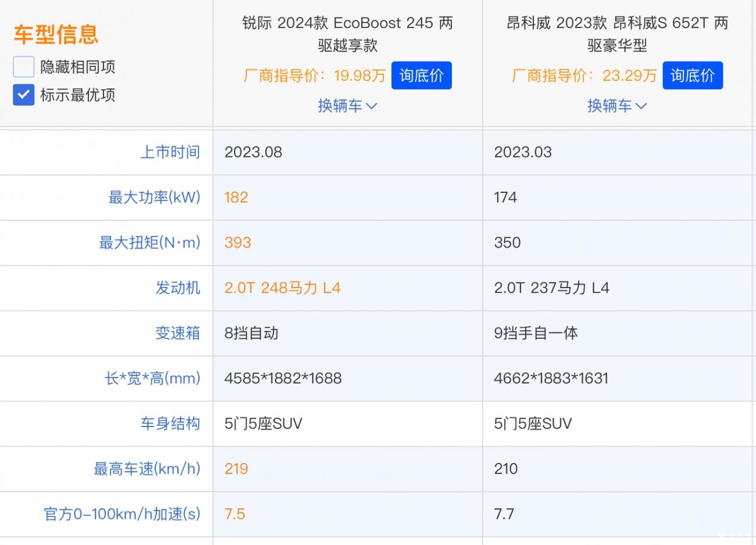
Task: Click the 车型信息 heading
Action: pyautogui.click(x=56, y=34)
